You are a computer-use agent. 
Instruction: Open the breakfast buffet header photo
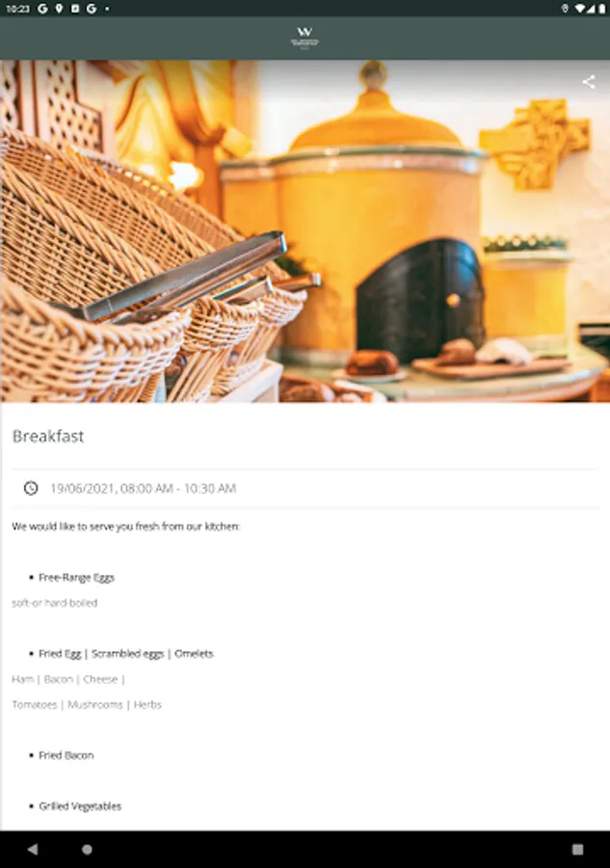[x=305, y=231]
